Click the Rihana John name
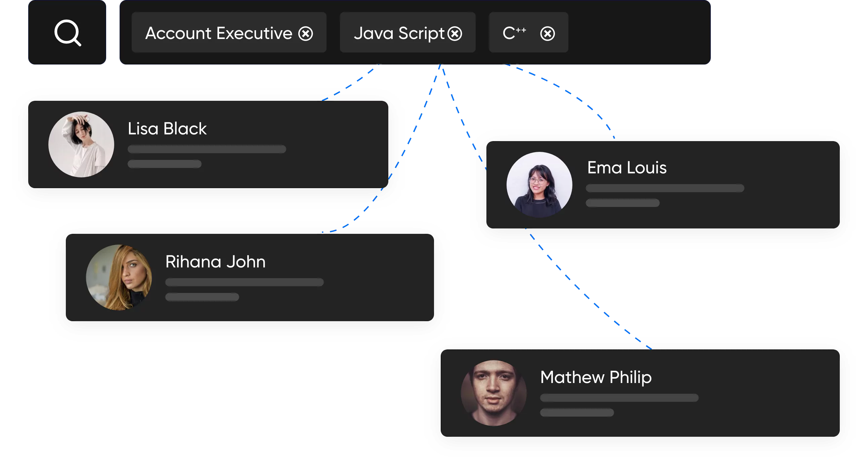 (215, 262)
